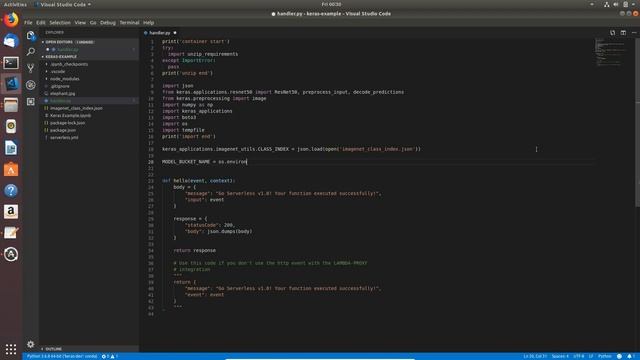This screenshot has height=360, width=640.
Task: Open the Amazon launcher in the dock
Action: click(11, 211)
